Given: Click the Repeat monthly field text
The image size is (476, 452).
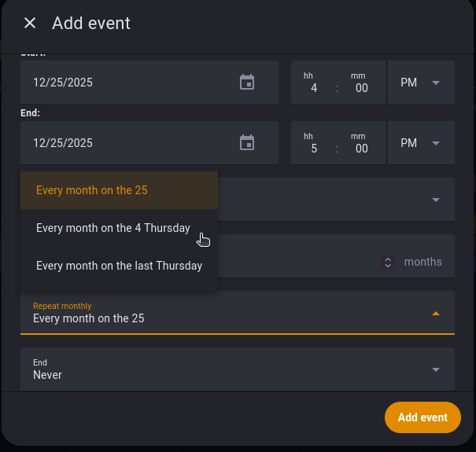Looking at the screenshot, I should [89, 318].
